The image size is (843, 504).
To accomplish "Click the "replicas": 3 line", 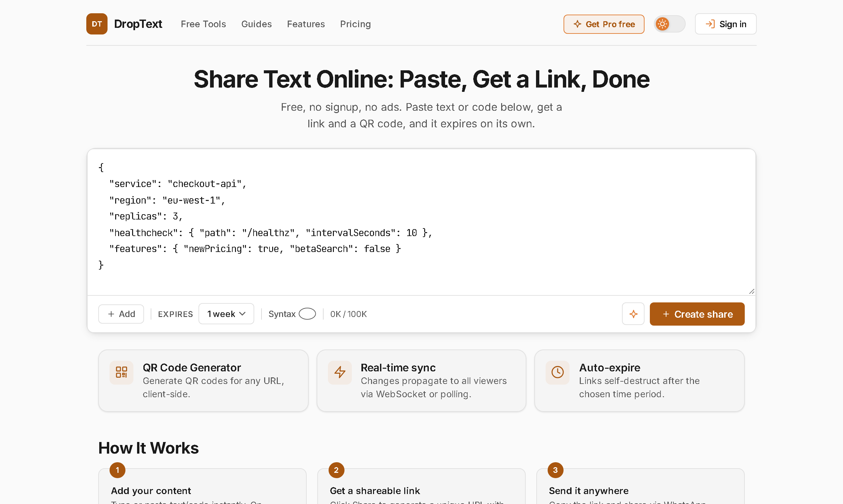I will pyautogui.click(x=145, y=216).
